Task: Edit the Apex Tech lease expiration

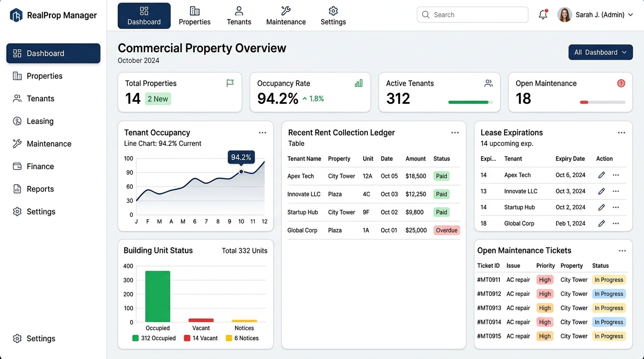Action: pyautogui.click(x=601, y=175)
